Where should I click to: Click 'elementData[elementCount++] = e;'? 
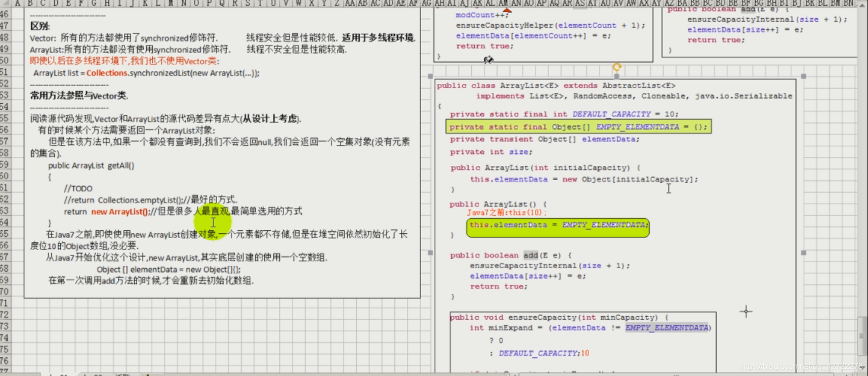pos(533,36)
